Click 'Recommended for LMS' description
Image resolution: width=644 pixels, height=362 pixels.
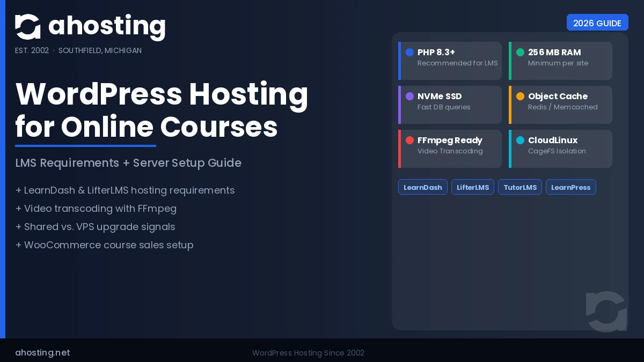[458, 63]
